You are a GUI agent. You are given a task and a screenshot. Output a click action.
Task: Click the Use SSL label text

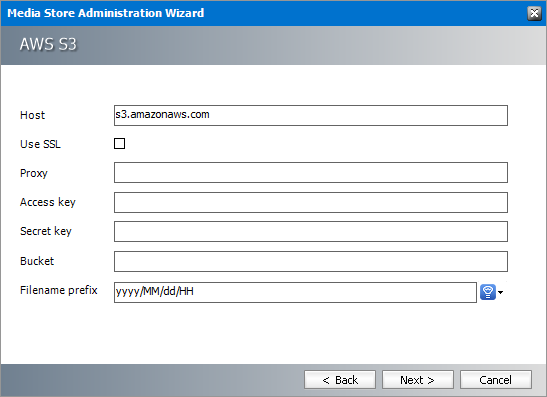click(x=40, y=144)
